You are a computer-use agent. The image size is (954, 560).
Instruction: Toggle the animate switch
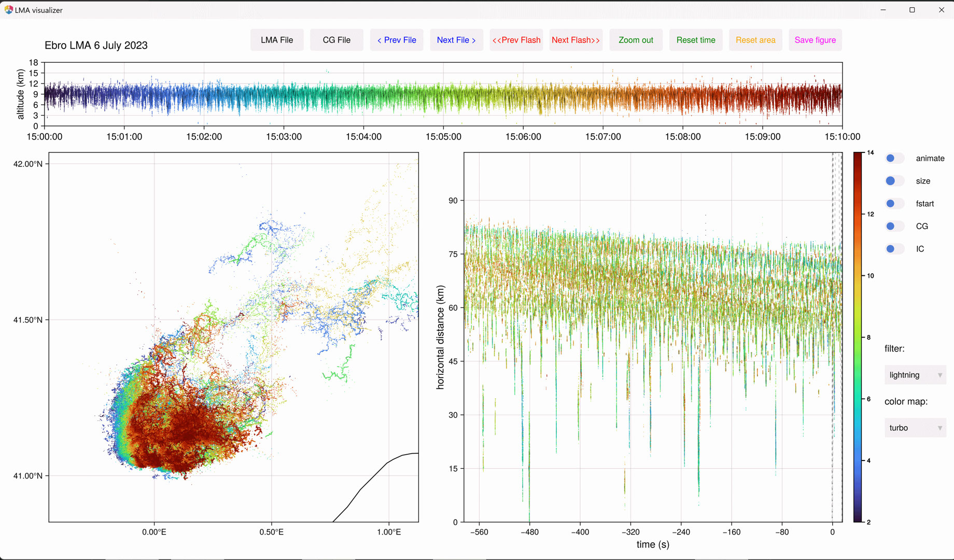click(895, 158)
